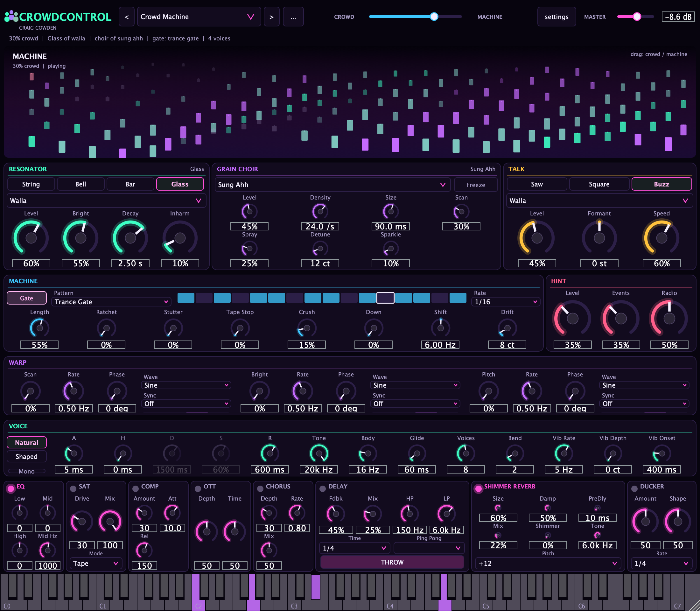Screen dimensions: 700x611
Task: Open the Talk Walla source dropdown
Action: click(599, 200)
